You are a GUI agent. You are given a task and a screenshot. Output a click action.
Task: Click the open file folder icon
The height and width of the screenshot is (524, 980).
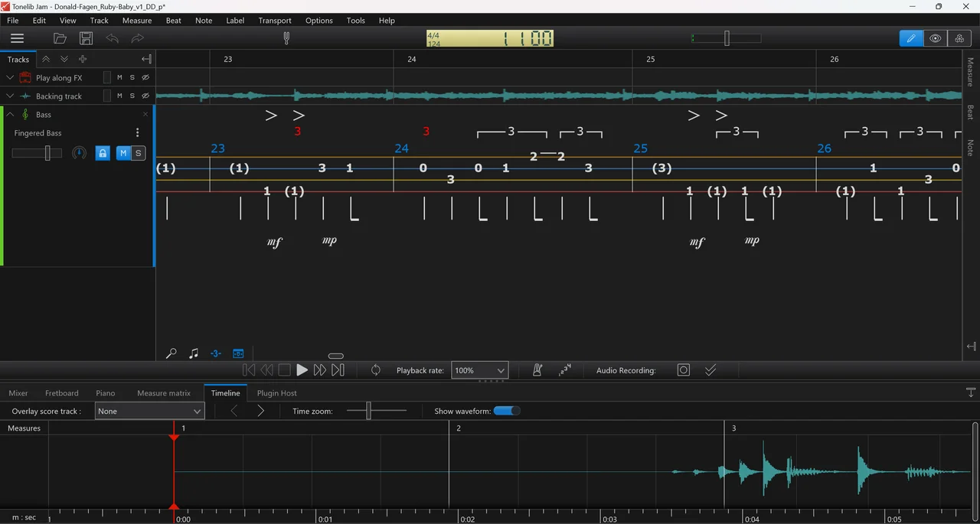pyautogui.click(x=60, y=38)
